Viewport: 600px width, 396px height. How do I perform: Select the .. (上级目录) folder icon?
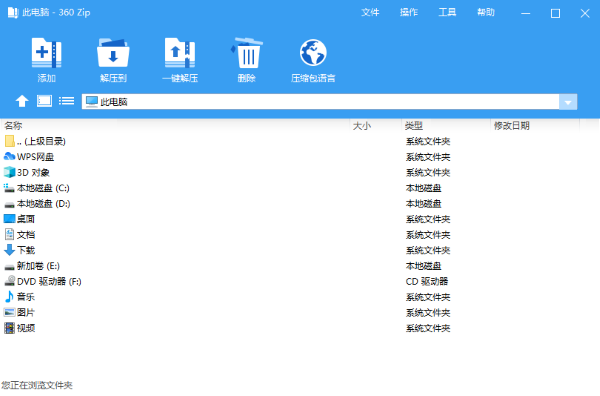coord(10,141)
